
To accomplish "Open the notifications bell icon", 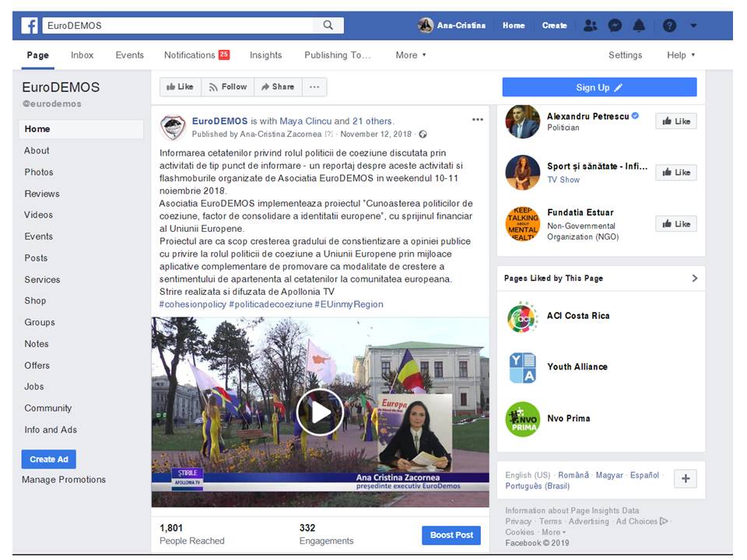I will (639, 25).
